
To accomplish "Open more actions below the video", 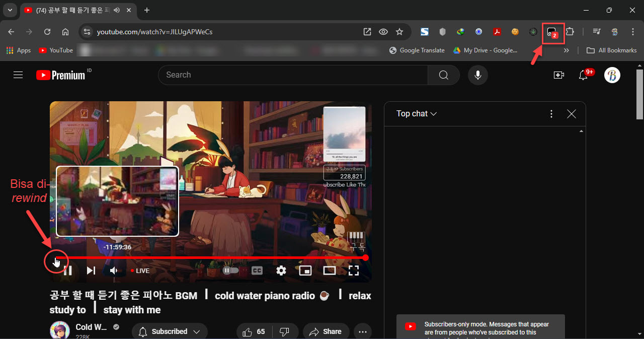I will point(362,331).
